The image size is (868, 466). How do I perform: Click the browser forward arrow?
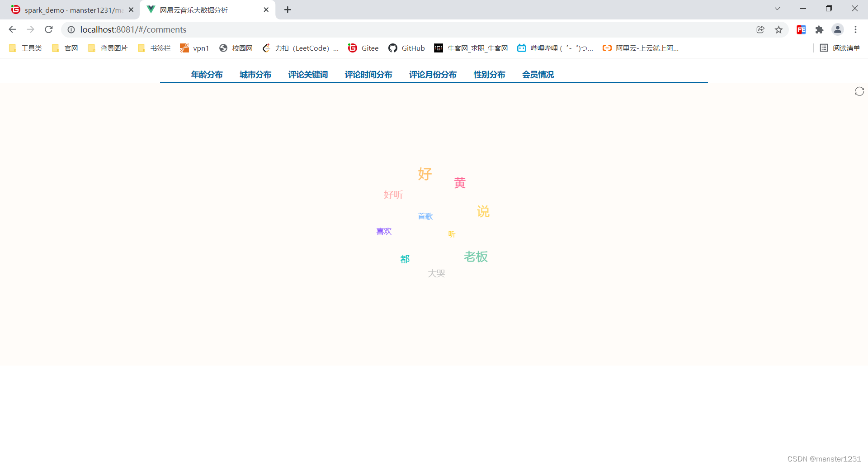click(30, 29)
